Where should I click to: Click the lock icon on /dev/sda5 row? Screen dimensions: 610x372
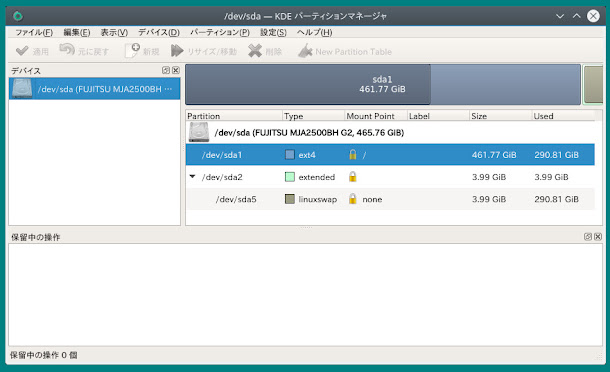click(352, 199)
